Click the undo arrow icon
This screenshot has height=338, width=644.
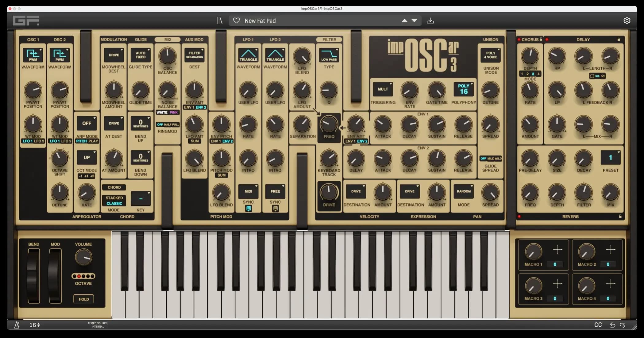click(612, 325)
